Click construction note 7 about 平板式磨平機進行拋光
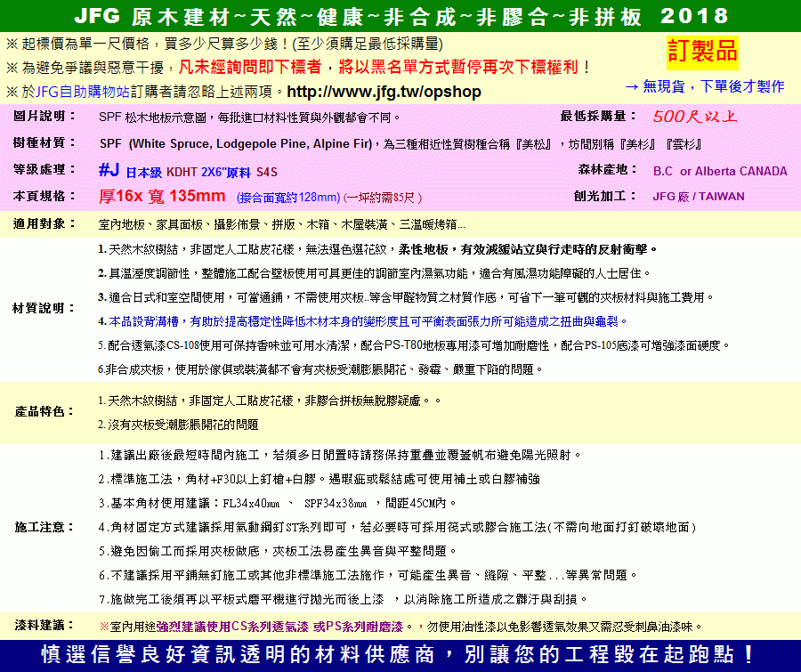This screenshot has width=801, height=672. pos(344,599)
